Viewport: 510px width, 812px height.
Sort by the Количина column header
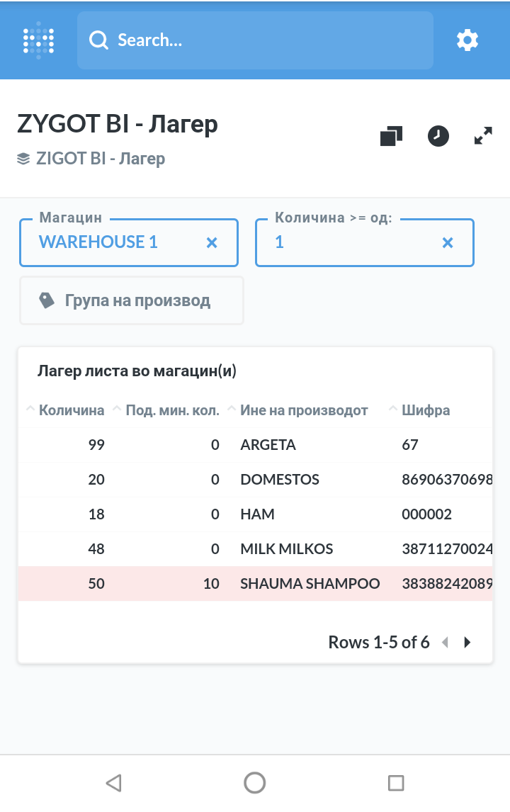coord(71,410)
